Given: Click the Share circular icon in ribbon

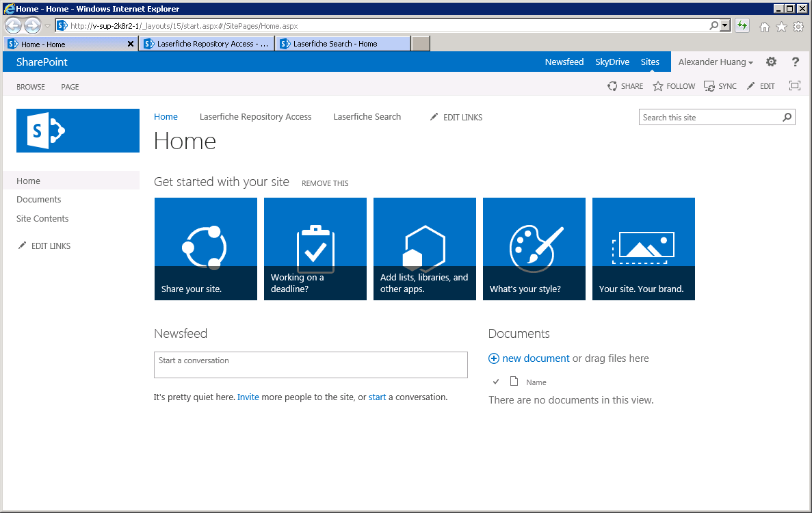Looking at the screenshot, I should coord(612,86).
